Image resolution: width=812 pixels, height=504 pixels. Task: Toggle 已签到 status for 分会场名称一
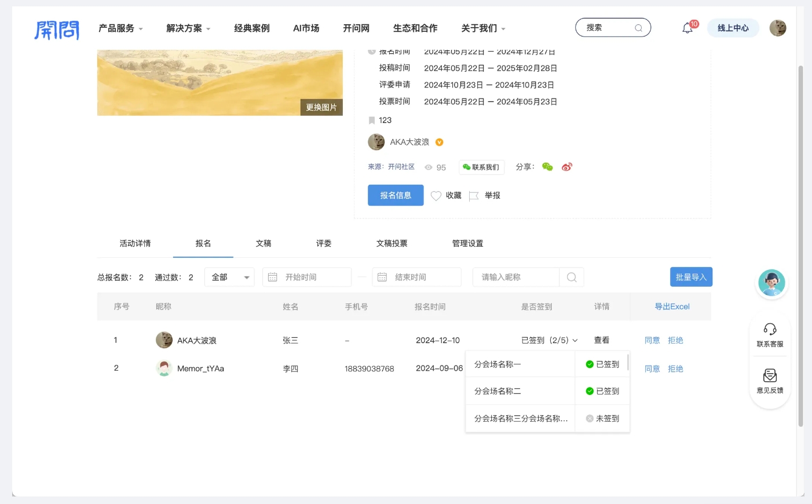602,364
